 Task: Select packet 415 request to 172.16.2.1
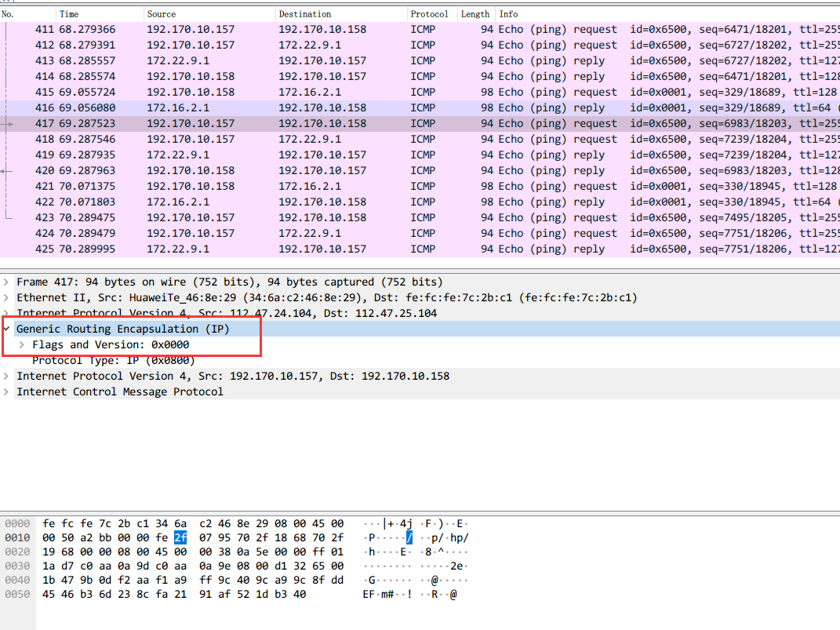(420, 92)
